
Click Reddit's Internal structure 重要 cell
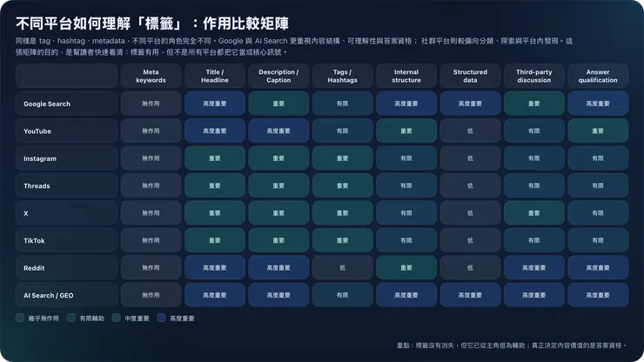coord(406,268)
